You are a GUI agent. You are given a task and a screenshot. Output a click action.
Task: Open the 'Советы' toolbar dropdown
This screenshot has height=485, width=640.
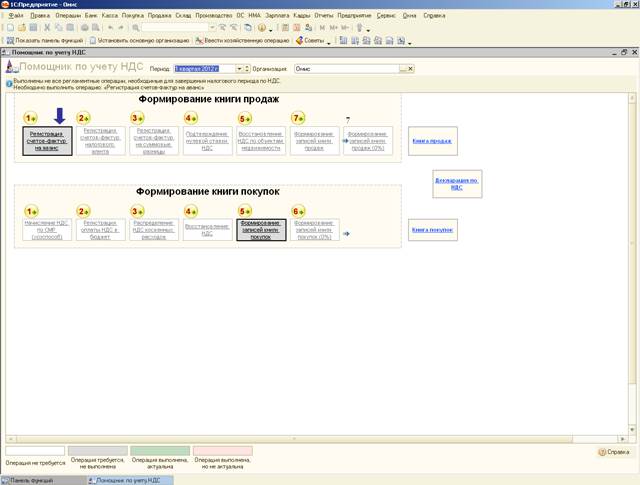click(x=312, y=40)
